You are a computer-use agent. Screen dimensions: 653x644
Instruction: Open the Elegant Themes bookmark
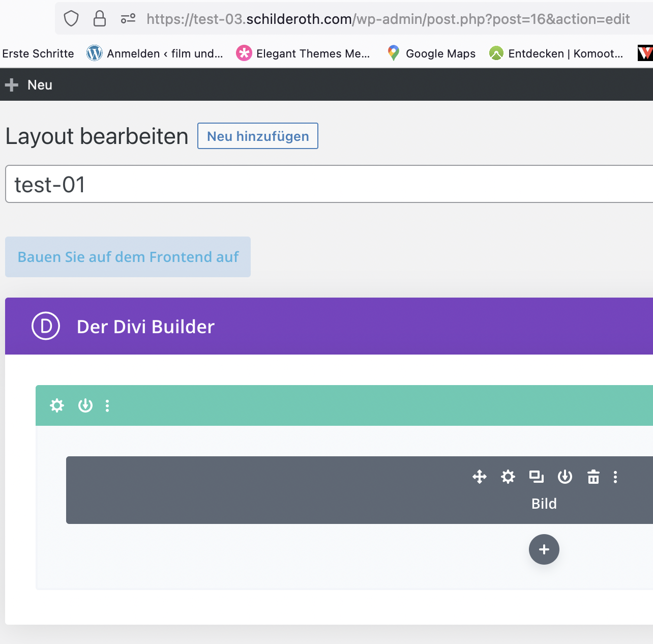[x=303, y=53]
